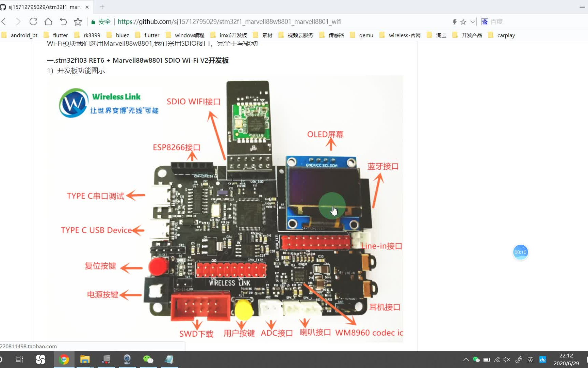
Task: Click the lightning speed mode icon
Action: tap(454, 22)
